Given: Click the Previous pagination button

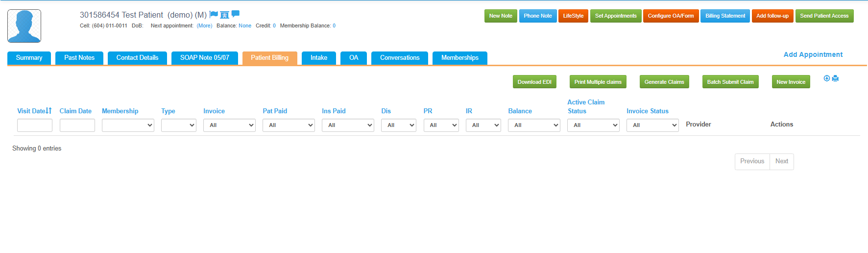Looking at the screenshot, I should pos(752,161).
